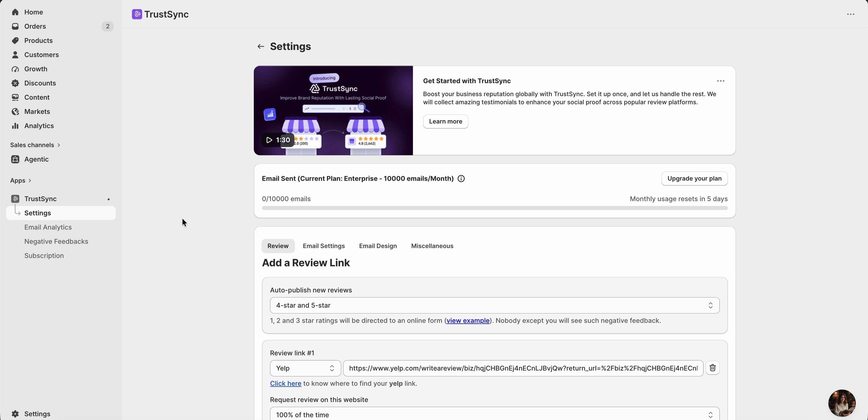Open Auto-publish new reviews dropdown

(495, 305)
